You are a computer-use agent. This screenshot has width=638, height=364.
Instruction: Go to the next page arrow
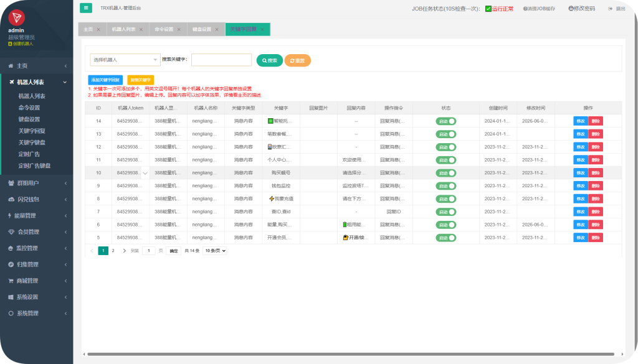click(x=124, y=251)
